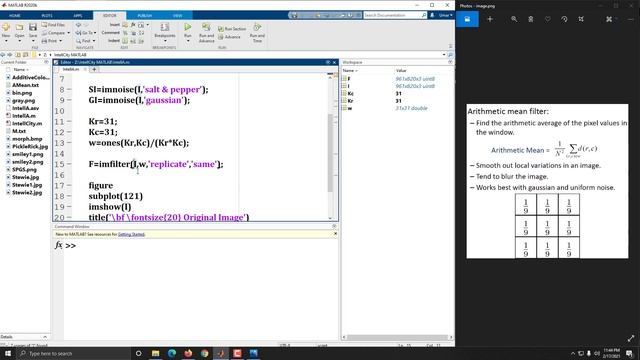Switch to the PUBLISH ribbon tab
The height and width of the screenshot is (360, 640).
[144, 16]
